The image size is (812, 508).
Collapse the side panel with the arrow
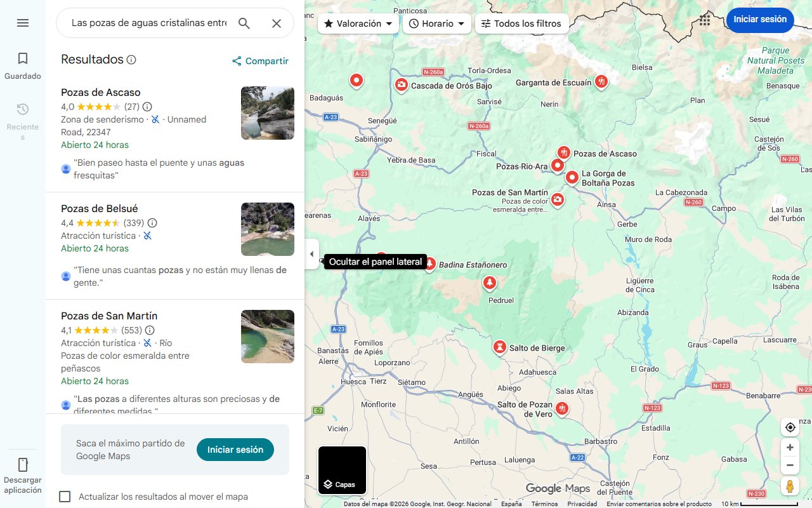point(311,253)
